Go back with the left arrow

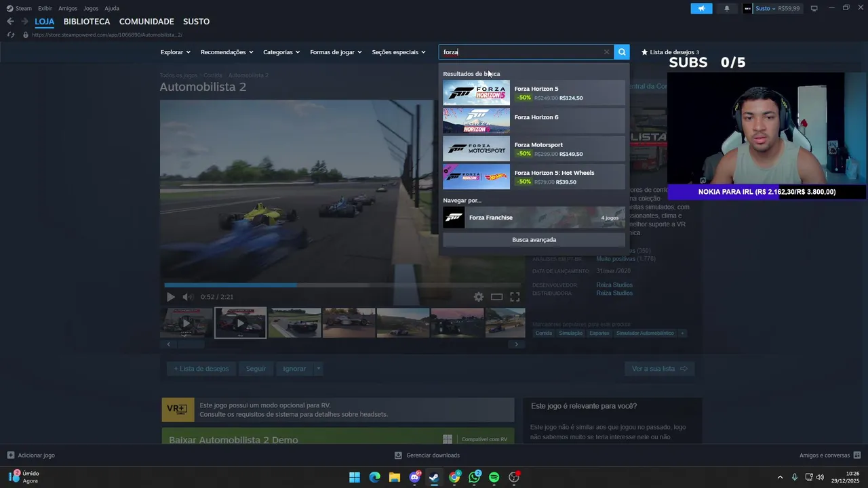10,22
